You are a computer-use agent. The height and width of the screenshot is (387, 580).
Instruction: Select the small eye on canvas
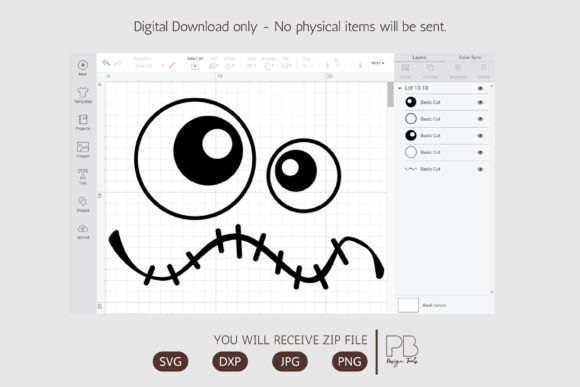coord(304,175)
